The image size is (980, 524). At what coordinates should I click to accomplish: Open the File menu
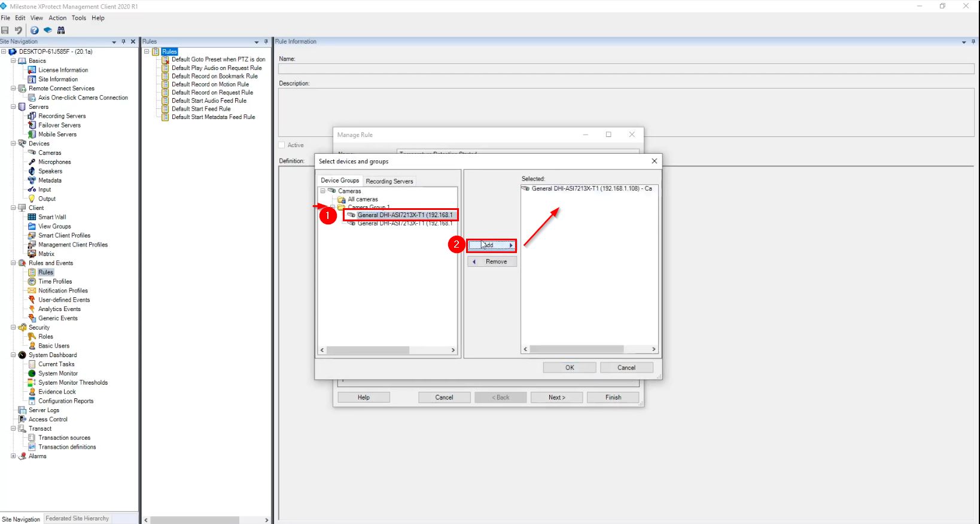tap(5, 18)
